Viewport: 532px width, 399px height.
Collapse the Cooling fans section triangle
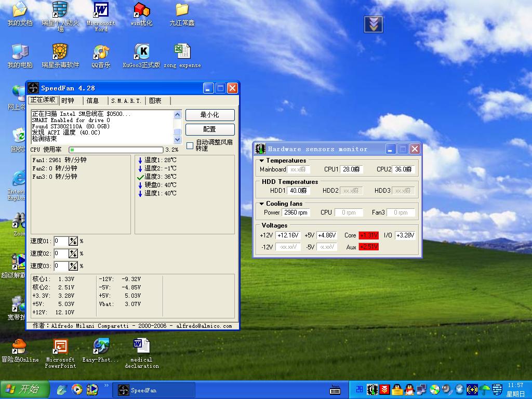coord(262,204)
